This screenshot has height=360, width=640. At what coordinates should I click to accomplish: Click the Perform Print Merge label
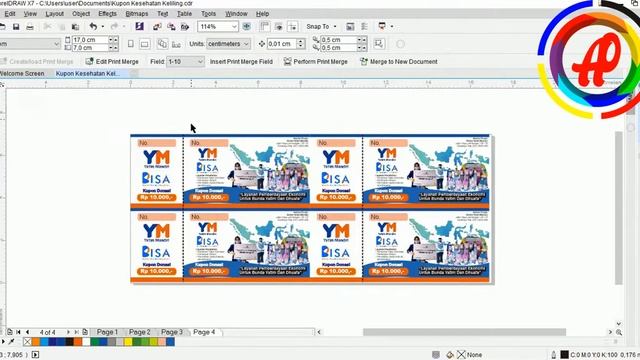[x=320, y=62]
